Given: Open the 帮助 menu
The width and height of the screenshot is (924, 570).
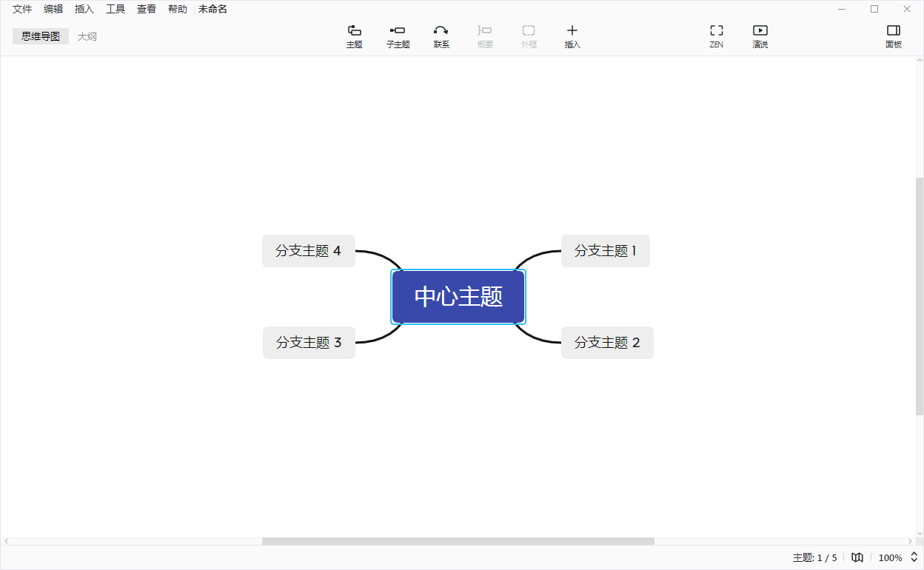Looking at the screenshot, I should coord(178,9).
